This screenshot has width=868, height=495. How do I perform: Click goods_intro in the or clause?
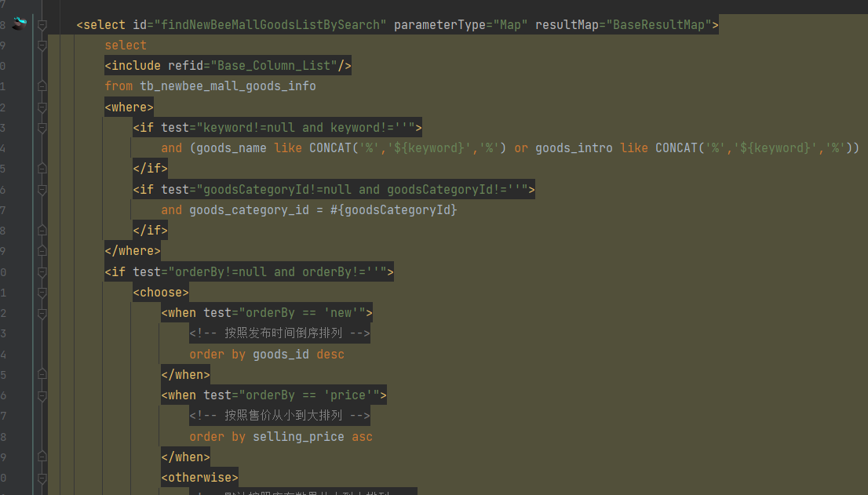point(574,148)
